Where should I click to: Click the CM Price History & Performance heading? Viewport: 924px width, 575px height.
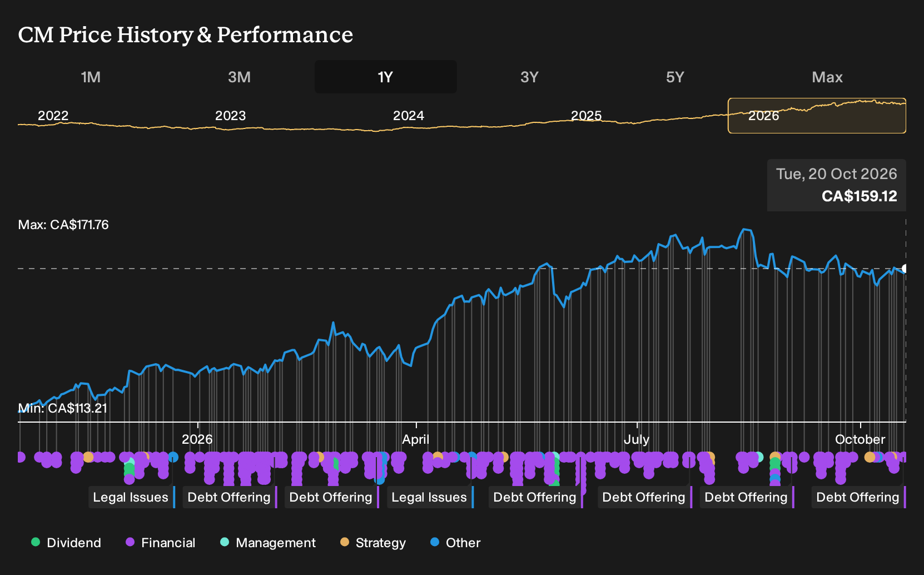pos(185,34)
